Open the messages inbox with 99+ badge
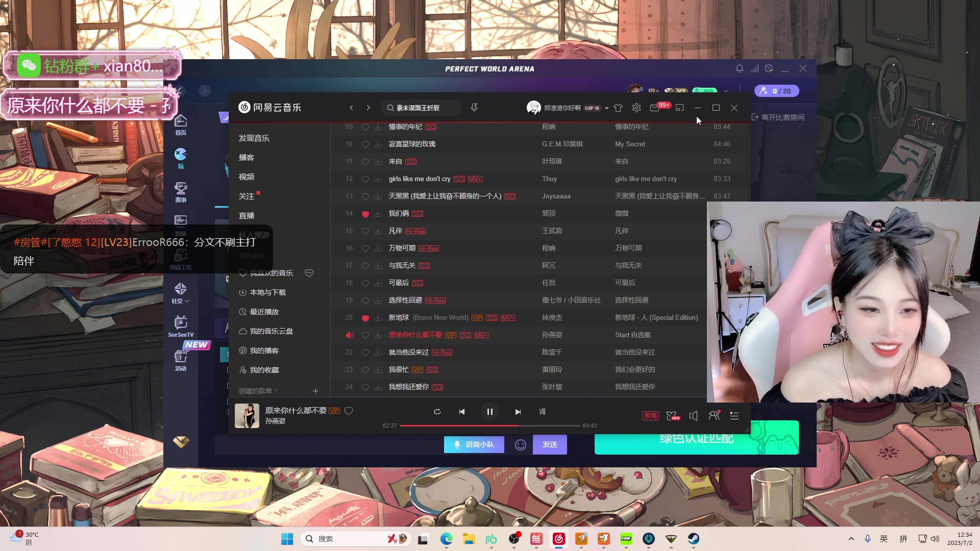 point(655,108)
